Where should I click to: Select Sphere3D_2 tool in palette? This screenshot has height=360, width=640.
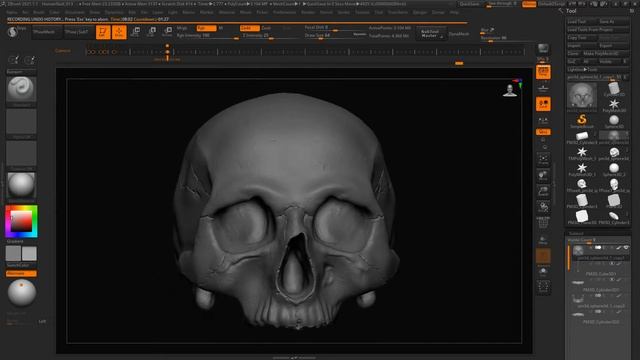coord(613,168)
